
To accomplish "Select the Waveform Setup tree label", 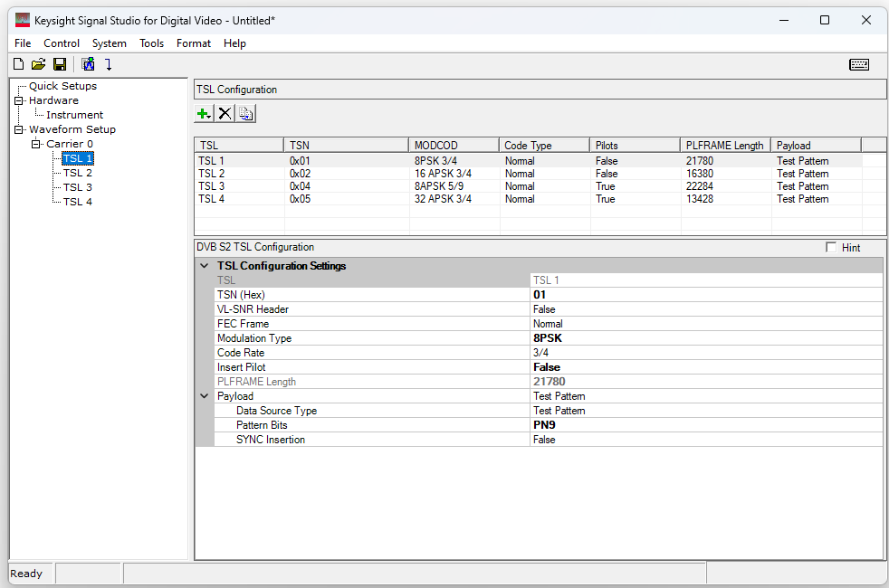I will pos(72,129).
